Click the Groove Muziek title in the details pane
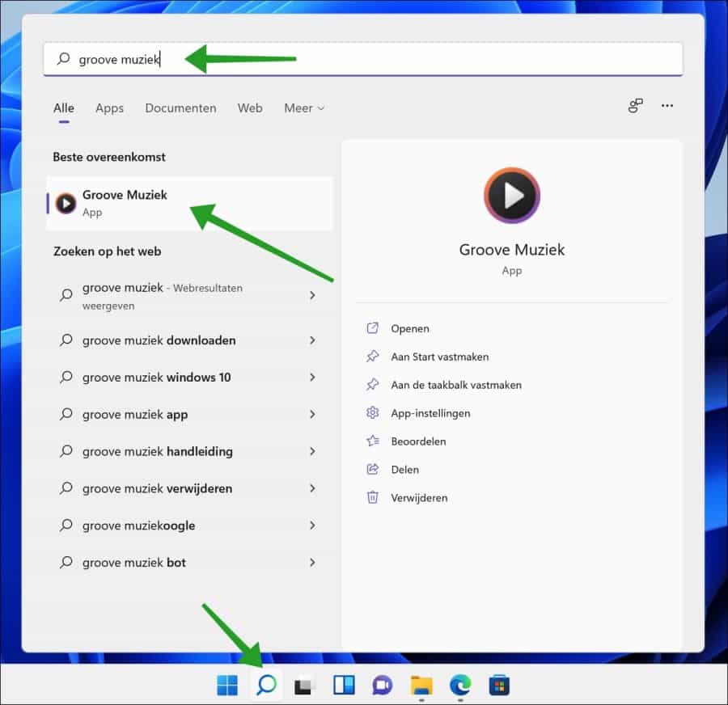728x705 pixels. click(x=512, y=250)
